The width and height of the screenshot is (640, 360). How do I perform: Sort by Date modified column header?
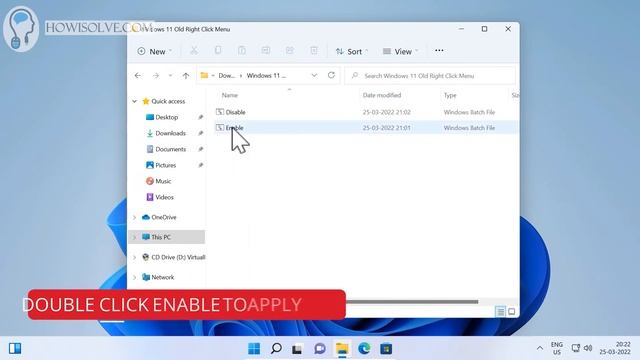(382, 95)
